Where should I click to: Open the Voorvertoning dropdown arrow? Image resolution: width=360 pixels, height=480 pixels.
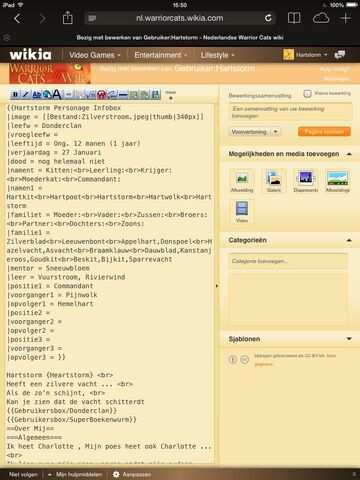(x=275, y=132)
